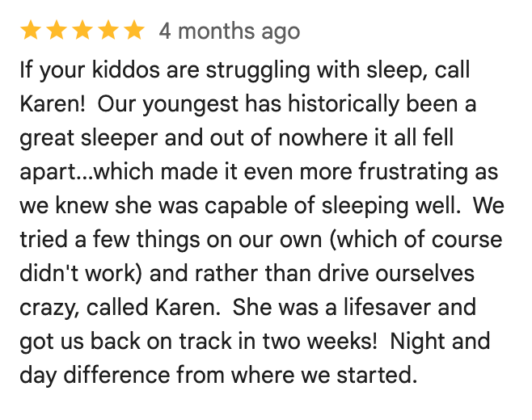Click the parenthetical "(which of course" text
The image size is (532, 420).
(x=410, y=240)
